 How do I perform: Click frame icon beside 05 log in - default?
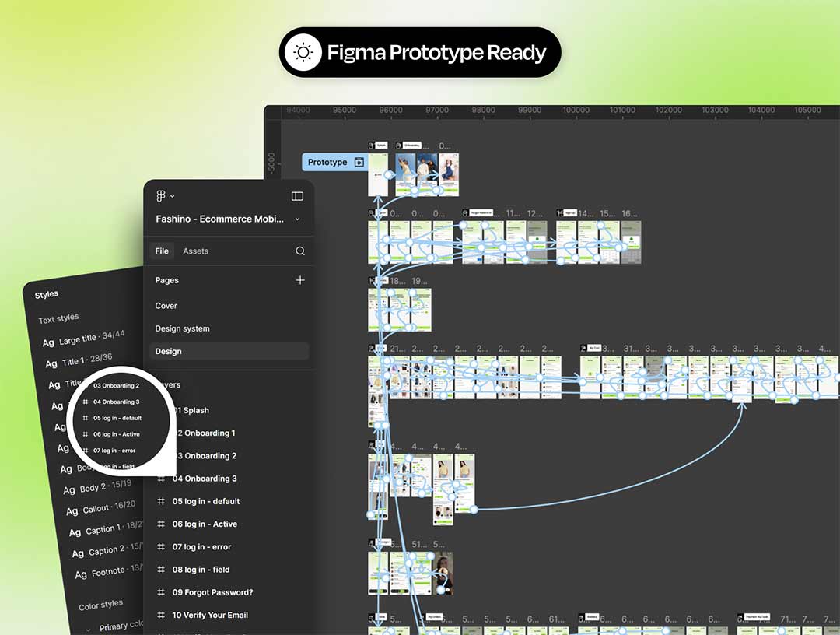pyautogui.click(x=161, y=502)
